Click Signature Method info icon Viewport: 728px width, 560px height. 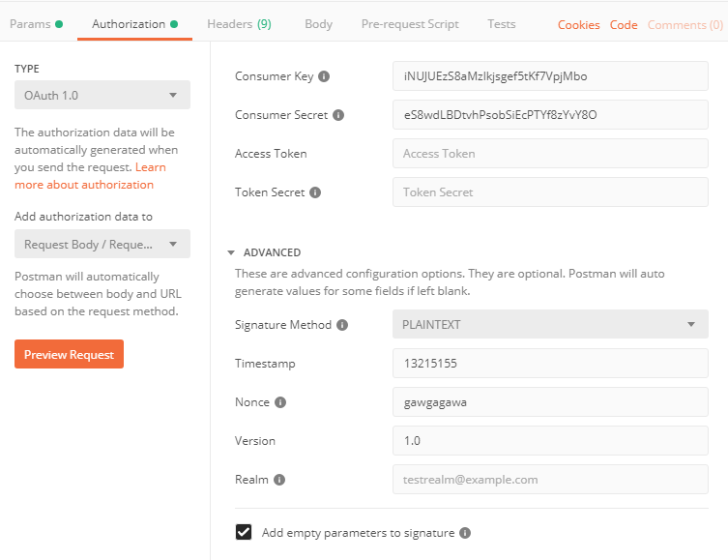(342, 325)
